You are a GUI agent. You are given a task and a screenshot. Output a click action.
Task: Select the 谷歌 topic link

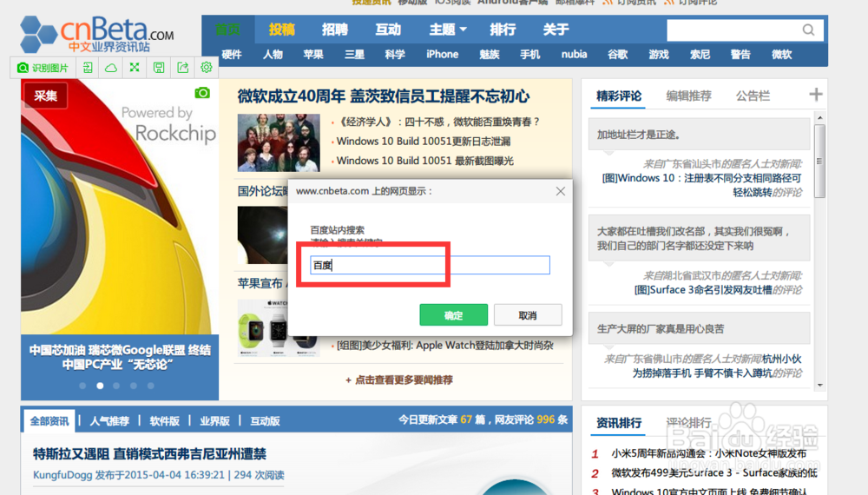tap(618, 54)
